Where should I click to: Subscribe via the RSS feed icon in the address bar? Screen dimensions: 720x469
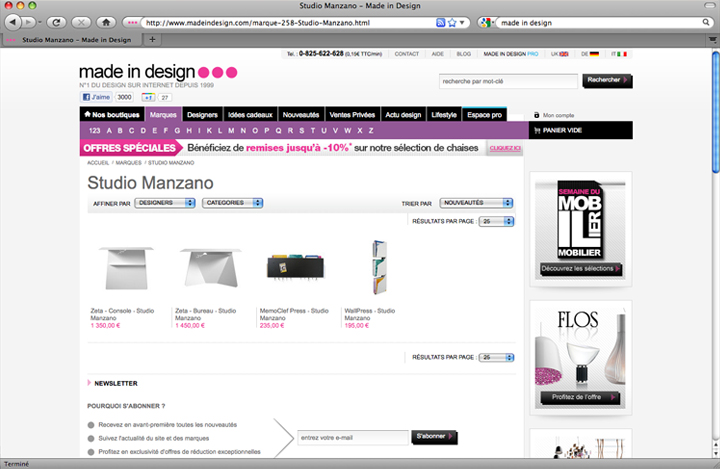[440, 23]
